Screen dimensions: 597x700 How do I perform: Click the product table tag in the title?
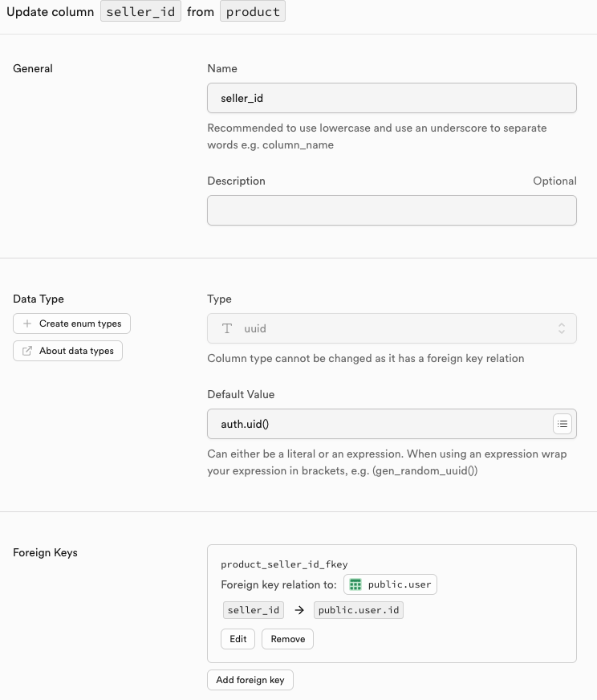click(x=253, y=13)
